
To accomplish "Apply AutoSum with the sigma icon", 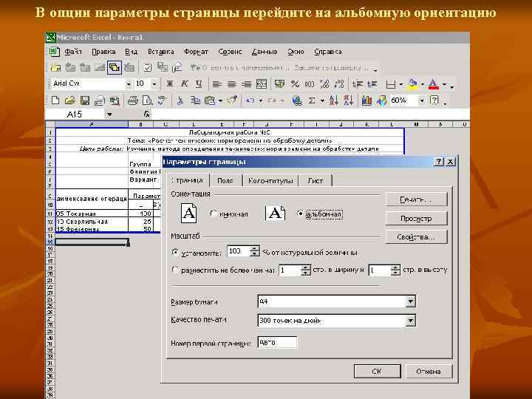I will (312, 100).
